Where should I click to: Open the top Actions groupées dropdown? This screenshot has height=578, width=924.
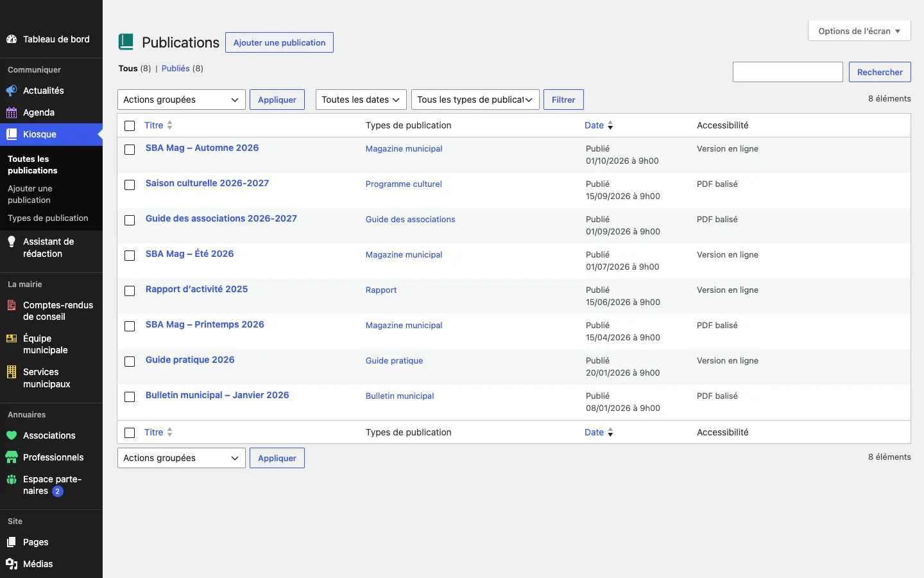(182, 100)
